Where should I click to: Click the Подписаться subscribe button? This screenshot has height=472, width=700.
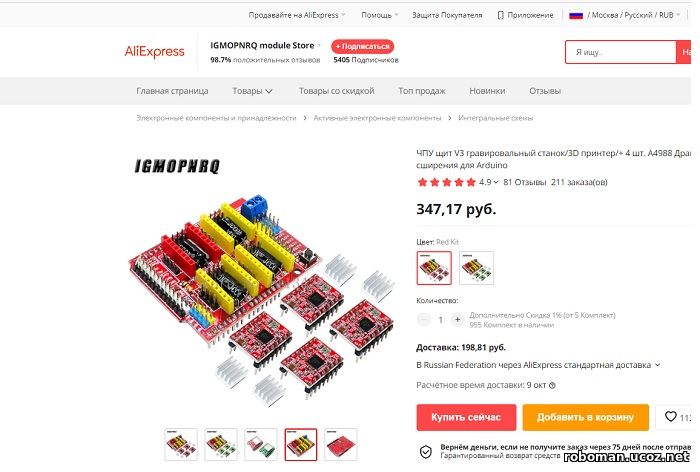(362, 46)
